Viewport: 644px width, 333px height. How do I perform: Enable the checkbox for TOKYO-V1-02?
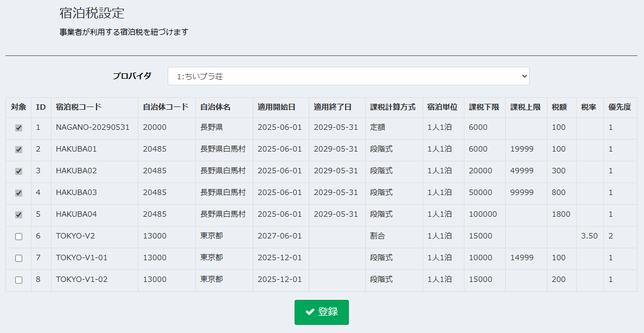click(18, 280)
